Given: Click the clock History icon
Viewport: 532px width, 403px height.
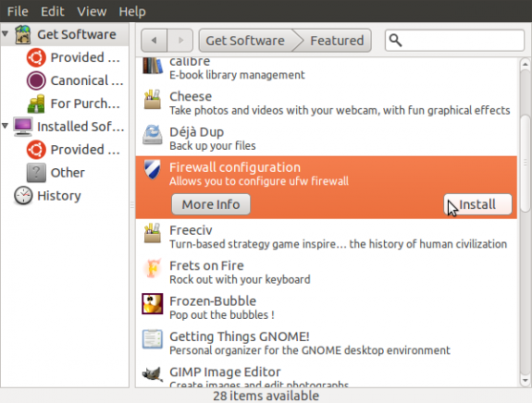Looking at the screenshot, I should [x=23, y=196].
